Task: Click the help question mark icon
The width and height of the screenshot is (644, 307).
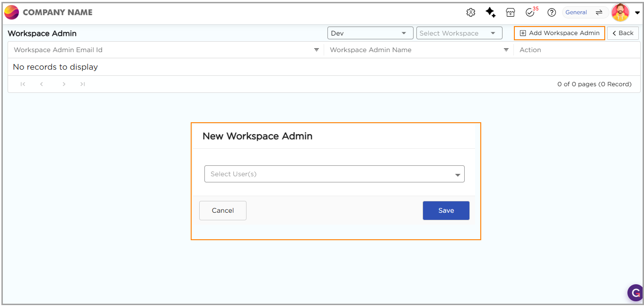Action: [x=551, y=13]
